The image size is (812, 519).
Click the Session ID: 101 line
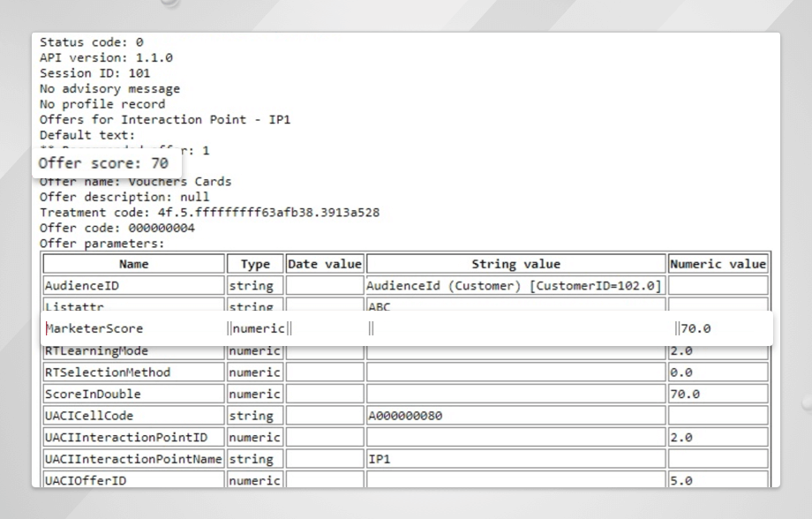coord(95,73)
